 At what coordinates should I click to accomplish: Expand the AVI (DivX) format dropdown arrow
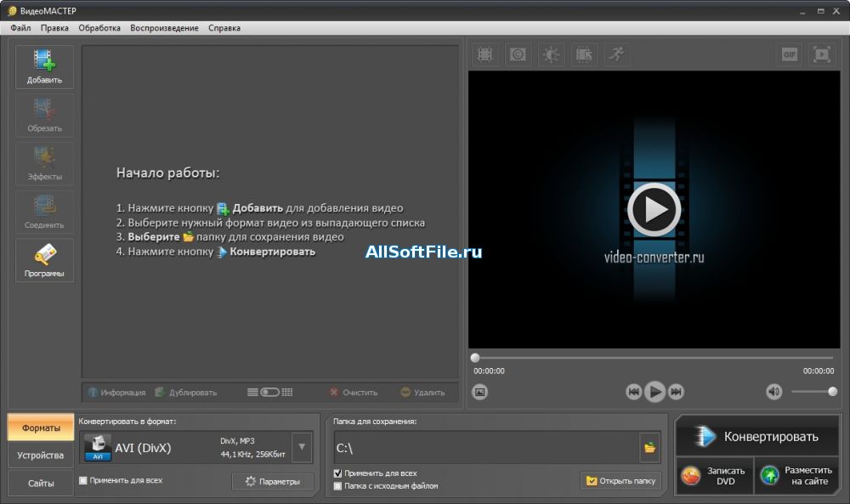point(302,447)
